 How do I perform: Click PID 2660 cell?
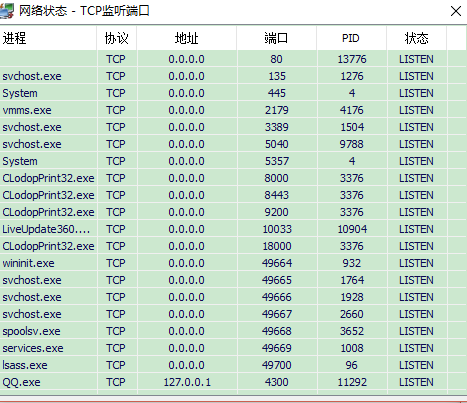[352, 314]
